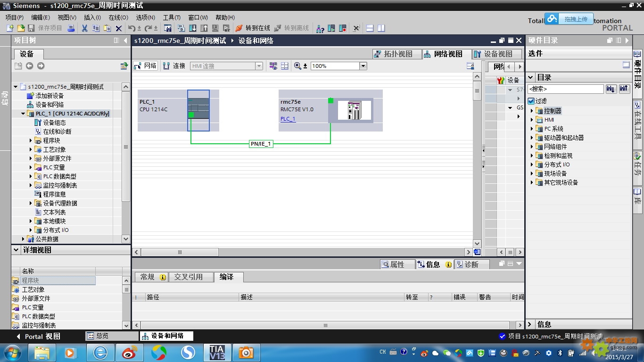Collapse the 目录 catalog section
This screenshot has width=644, height=362.
point(531,77)
